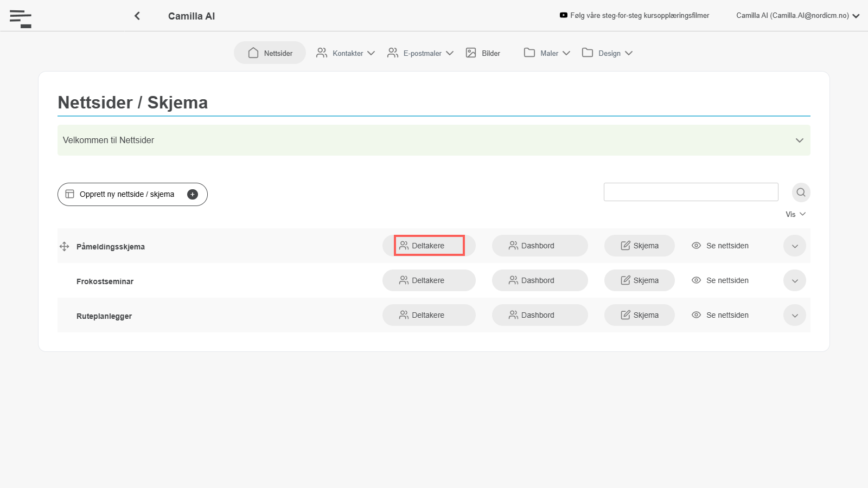
Task: Open the user account dropdown for Camilla AI
Action: pyautogui.click(x=798, y=16)
